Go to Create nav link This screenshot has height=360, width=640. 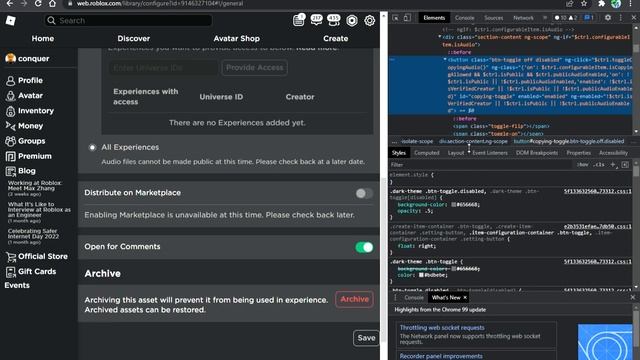[x=336, y=38]
